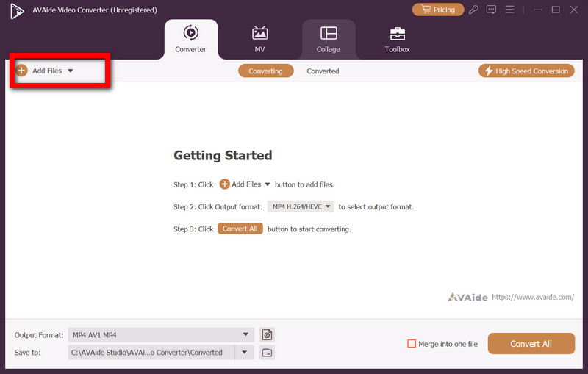588x374 pixels.
Task: Switch to the MV tab
Action: click(259, 39)
